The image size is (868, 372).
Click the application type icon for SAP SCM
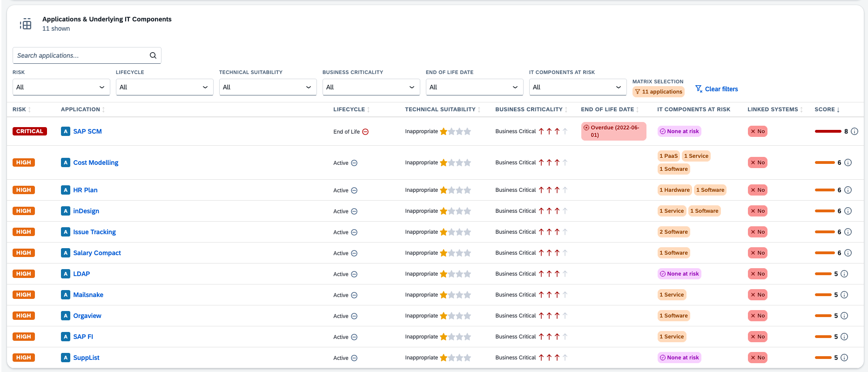click(x=66, y=131)
